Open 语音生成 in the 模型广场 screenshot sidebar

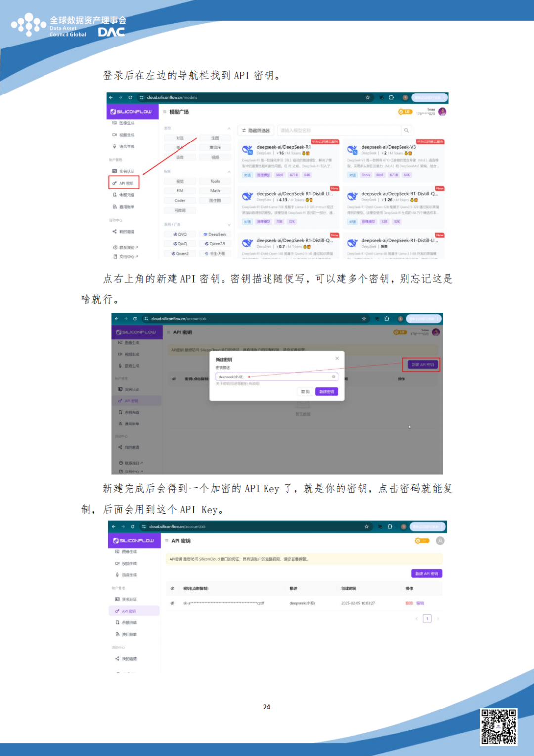coord(124,146)
